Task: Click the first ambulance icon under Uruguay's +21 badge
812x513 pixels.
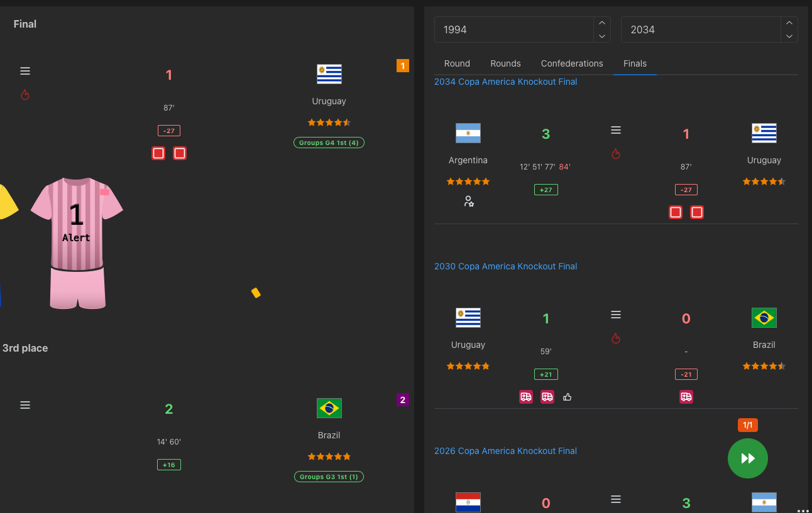Action: click(x=526, y=396)
